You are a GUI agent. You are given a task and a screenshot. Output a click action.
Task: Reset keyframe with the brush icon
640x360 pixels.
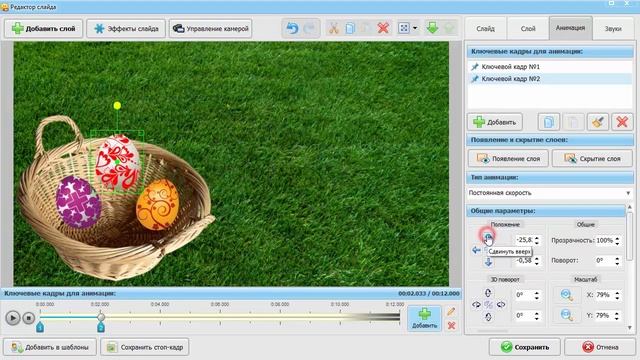(x=598, y=122)
